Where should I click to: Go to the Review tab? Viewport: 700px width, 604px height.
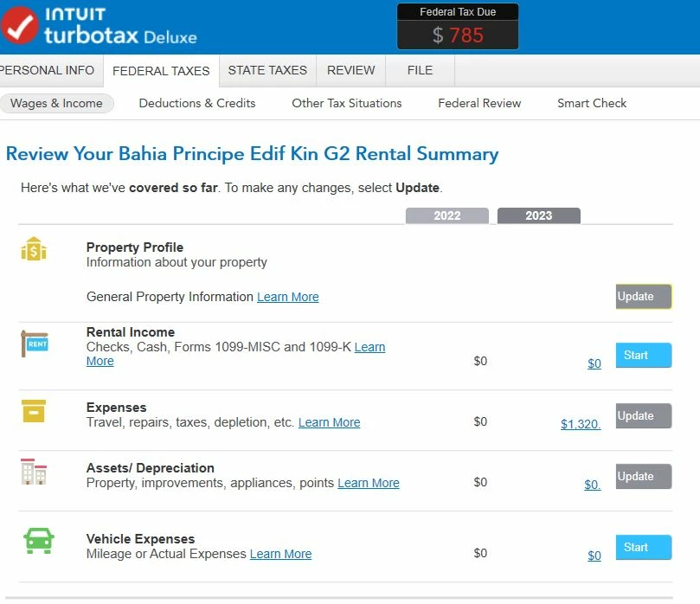(351, 71)
